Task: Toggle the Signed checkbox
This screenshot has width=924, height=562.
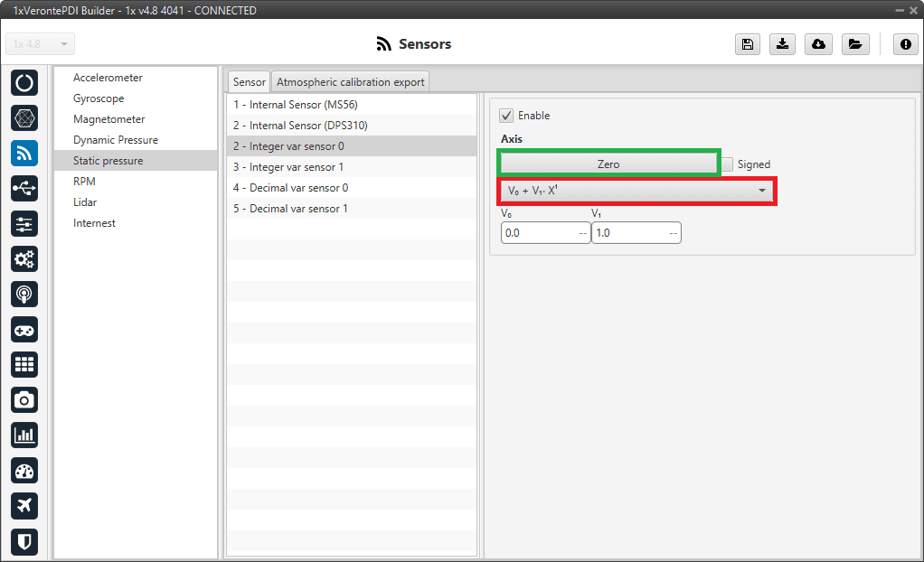Action: (x=728, y=164)
